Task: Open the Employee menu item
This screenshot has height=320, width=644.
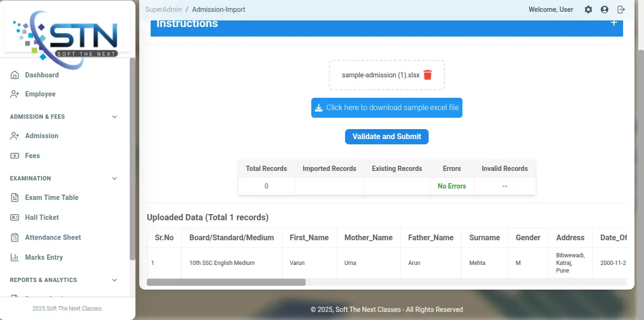Action: point(40,94)
